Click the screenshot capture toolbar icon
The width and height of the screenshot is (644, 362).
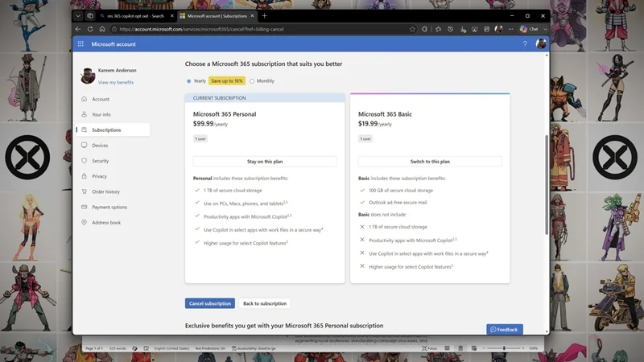click(x=474, y=29)
